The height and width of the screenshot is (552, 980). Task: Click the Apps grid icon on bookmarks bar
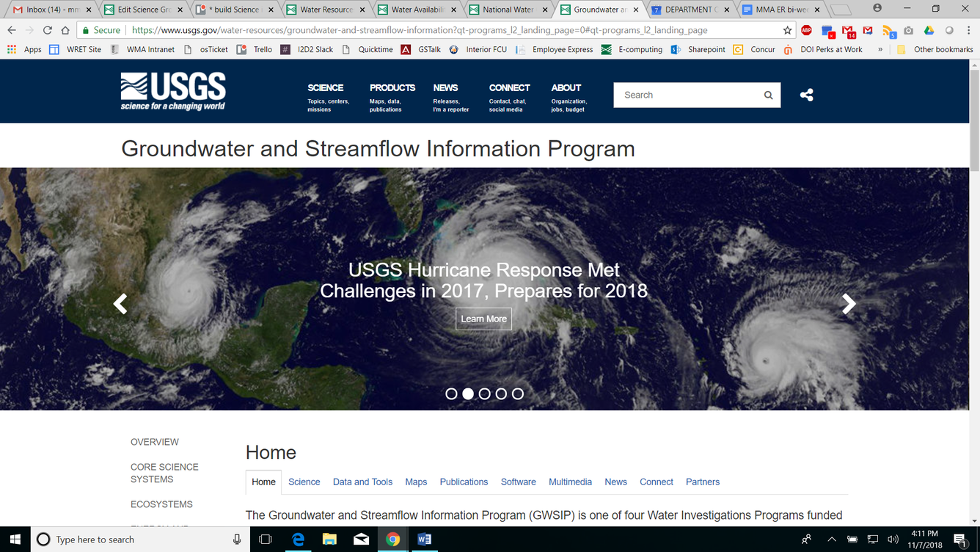(x=11, y=49)
